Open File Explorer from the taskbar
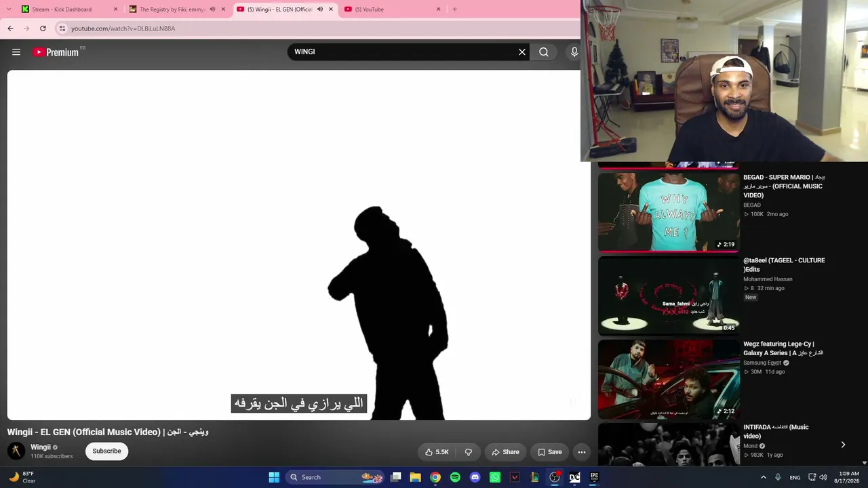The width and height of the screenshot is (868, 488). tap(416, 477)
